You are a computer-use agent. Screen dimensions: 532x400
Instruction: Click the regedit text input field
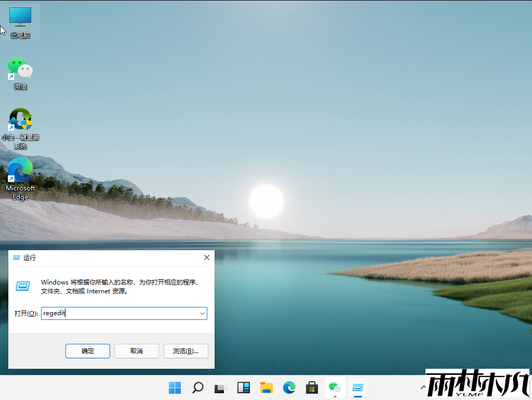119,314
